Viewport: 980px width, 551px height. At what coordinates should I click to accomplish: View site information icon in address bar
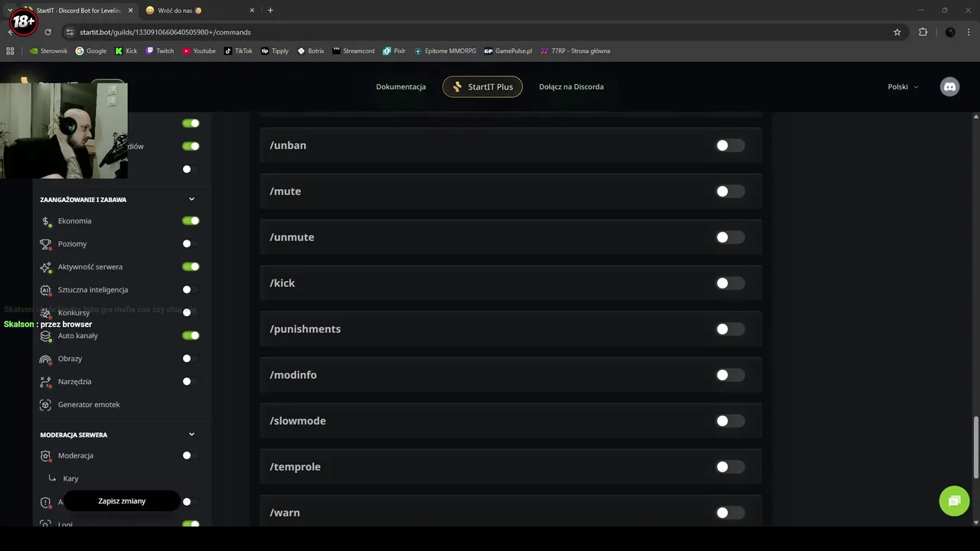(70, 32)
